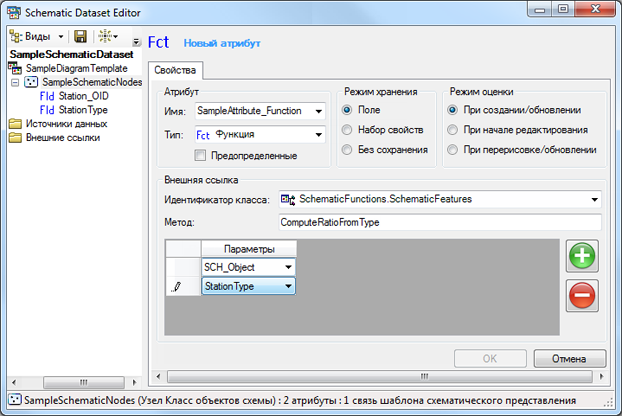Select the StationType tree item
Viewport: 622px width, 416px height.
(x=83, y=110)
